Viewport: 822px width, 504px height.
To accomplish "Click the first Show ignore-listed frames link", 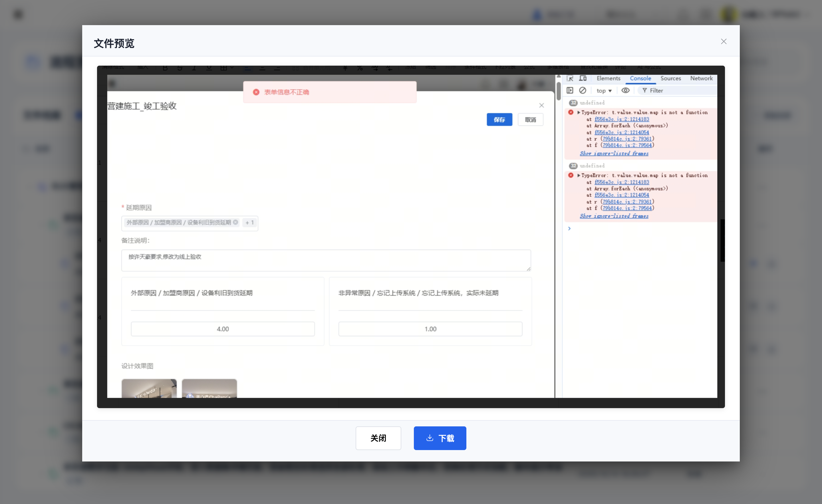I will point(614,154).
